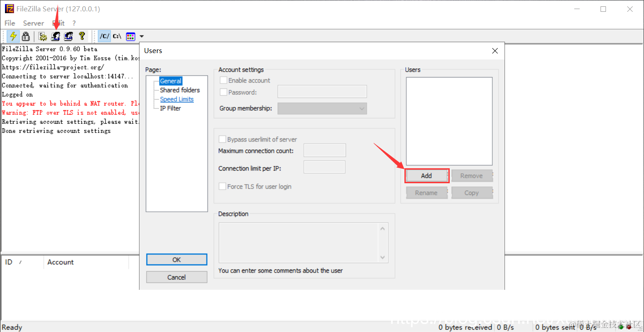Minimize the FileZilla Server window
Viewport: 644px width, 332px height.
(577, 9)
